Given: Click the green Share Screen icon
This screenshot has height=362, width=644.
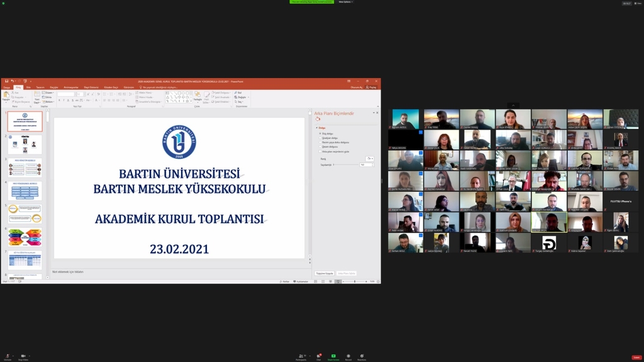Looking at the screenshot, I should (333, 356).
